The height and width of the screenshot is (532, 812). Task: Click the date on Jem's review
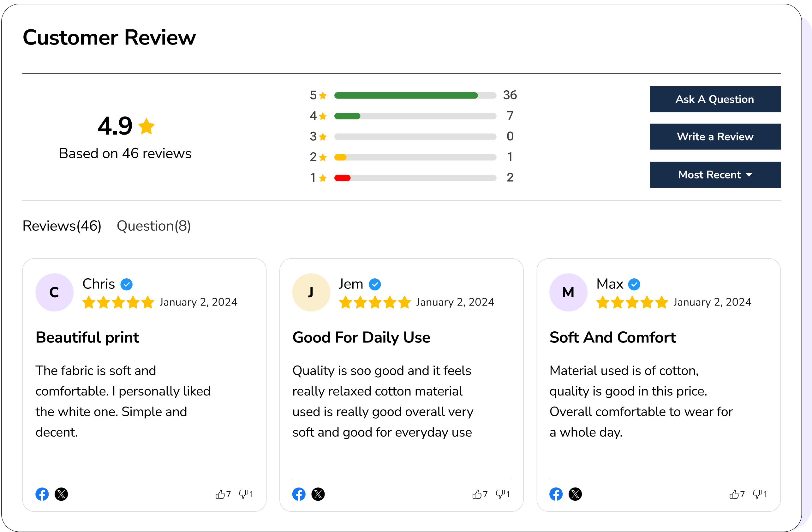[455, 303]
